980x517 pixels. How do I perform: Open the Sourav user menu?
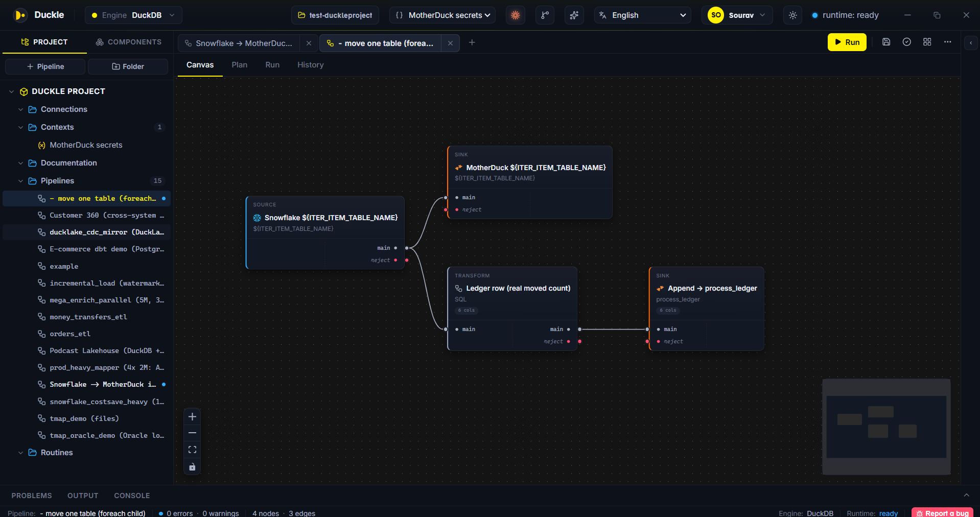(737, 15)
